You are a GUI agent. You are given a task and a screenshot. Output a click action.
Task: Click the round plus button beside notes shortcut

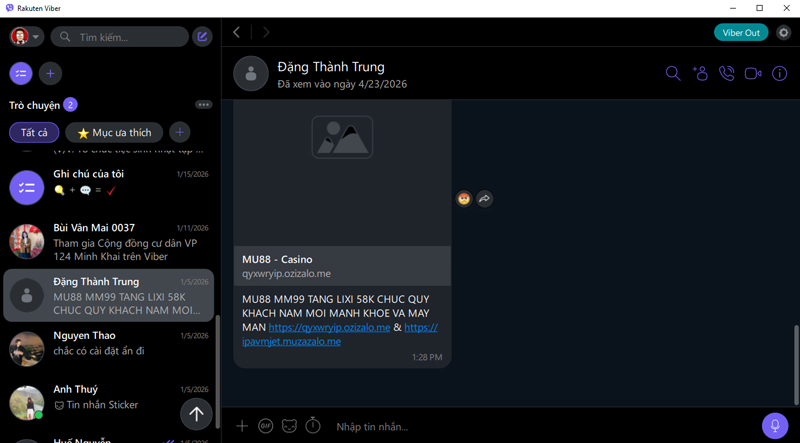click(51, 74)
